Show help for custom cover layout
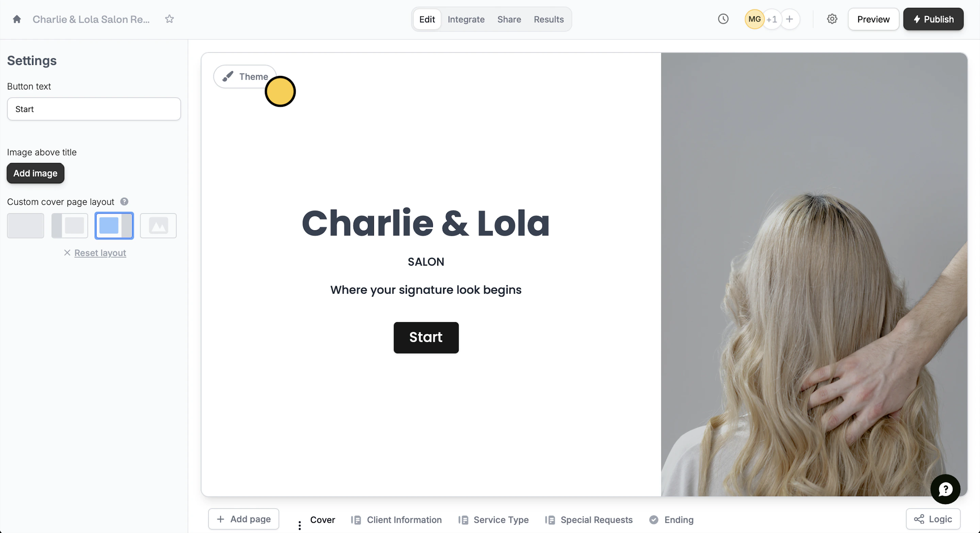Viewport: 980px width, 533px height. click(124, 201)
